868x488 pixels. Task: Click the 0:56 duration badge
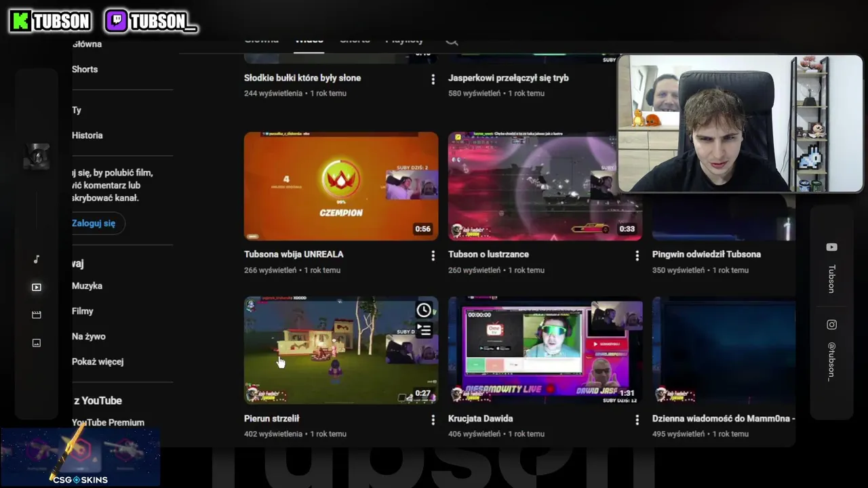click(x=423, y=229)
